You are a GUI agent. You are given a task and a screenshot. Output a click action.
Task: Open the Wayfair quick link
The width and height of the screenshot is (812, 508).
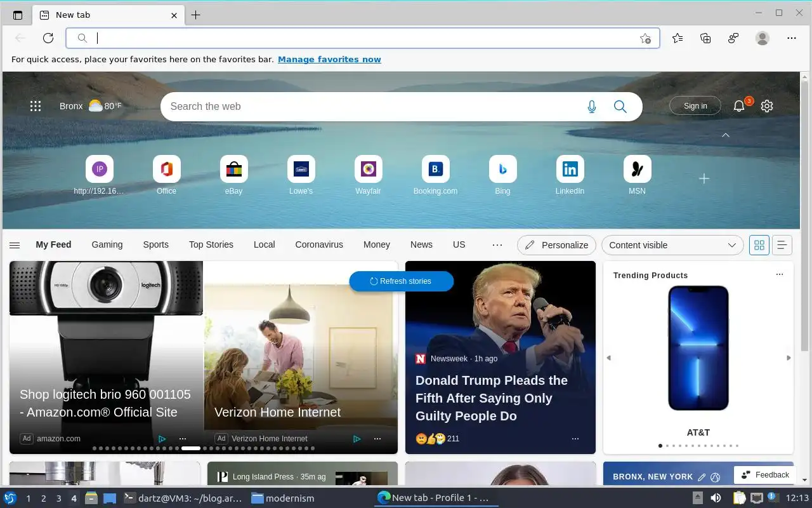click(369, 175)
